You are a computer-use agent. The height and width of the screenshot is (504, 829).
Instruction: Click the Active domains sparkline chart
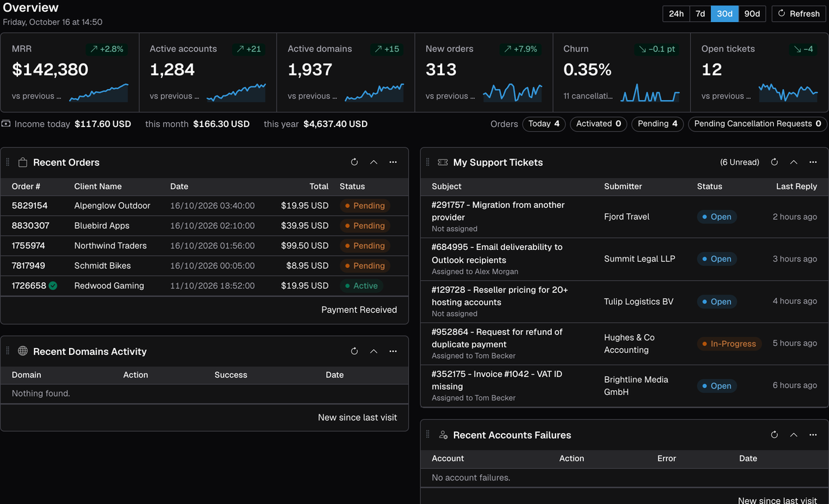click(374, 92)
